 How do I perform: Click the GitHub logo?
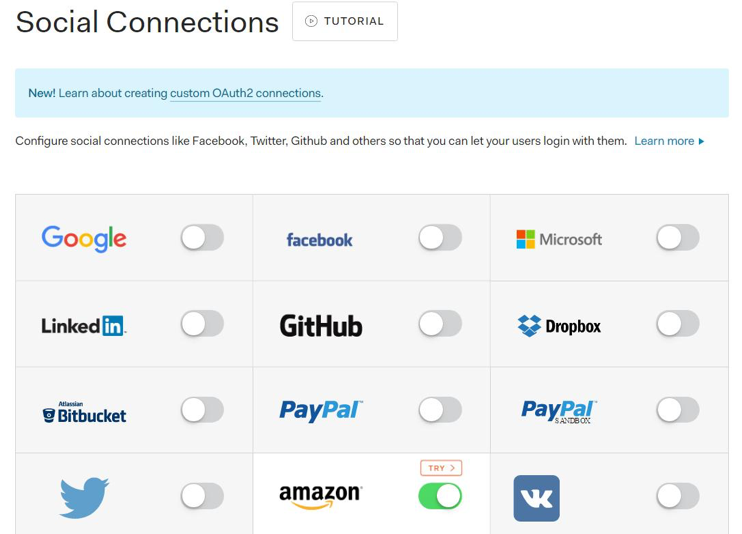click(x=320, y=325)
